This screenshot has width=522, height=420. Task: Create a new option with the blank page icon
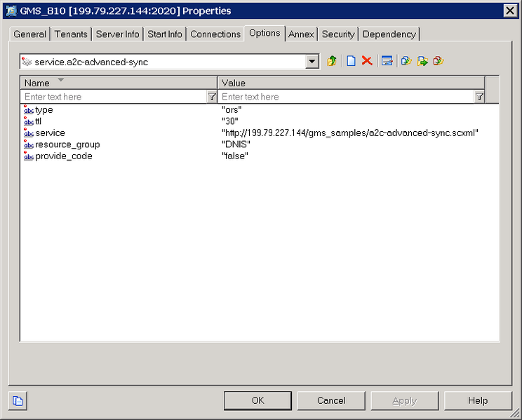351,62
